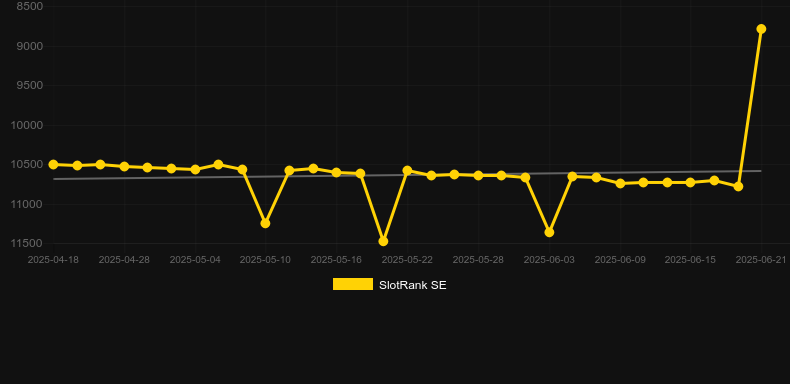Click the 8500 y-axis label
Image resolution: width=790 pixels, height=384 pixels.
(x=30, y=7)
